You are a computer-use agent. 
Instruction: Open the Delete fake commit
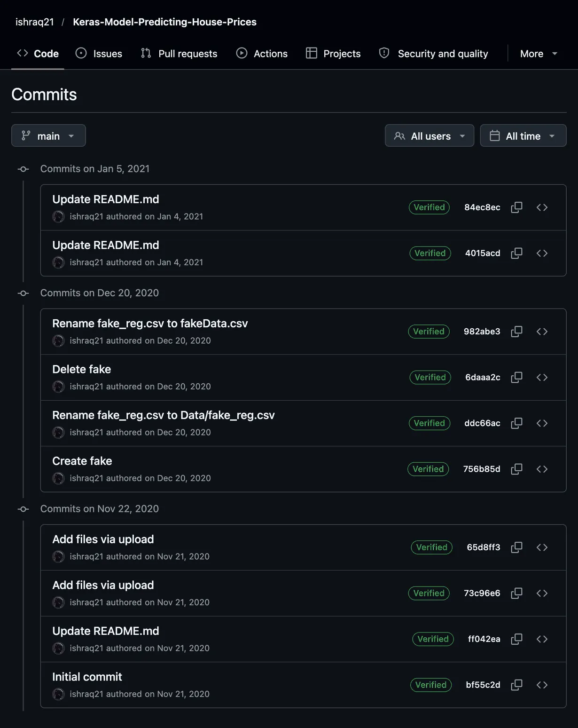(x=82, y=369)
